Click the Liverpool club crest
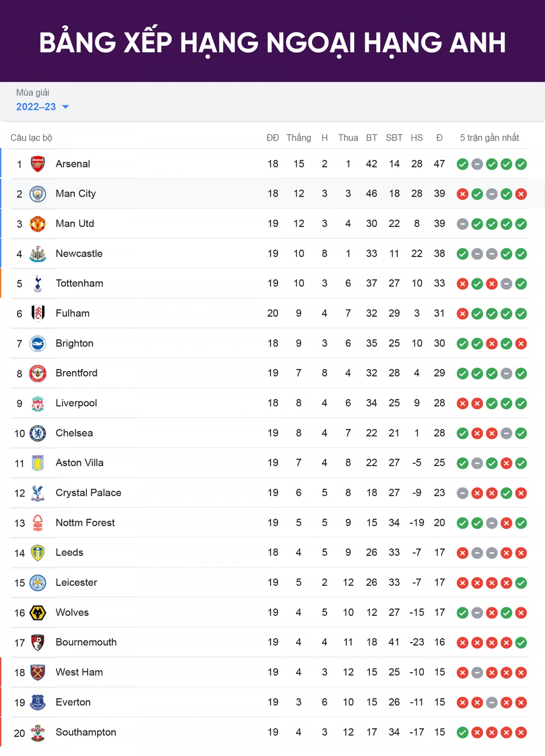Screen dimensions: 545x756 coord(38,403)
